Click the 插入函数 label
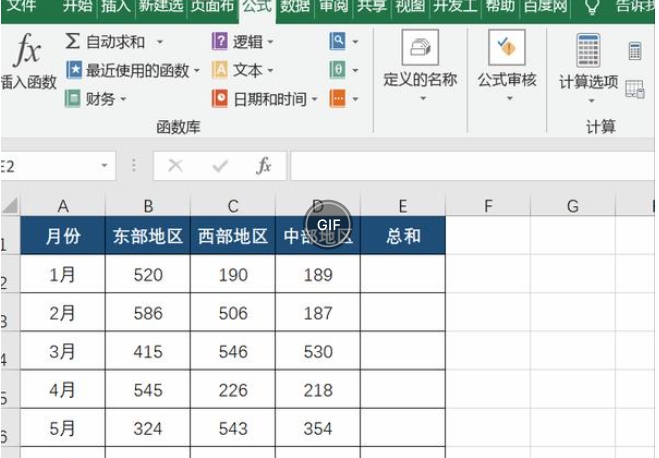The image size is (659, 458). coord(29,82)
